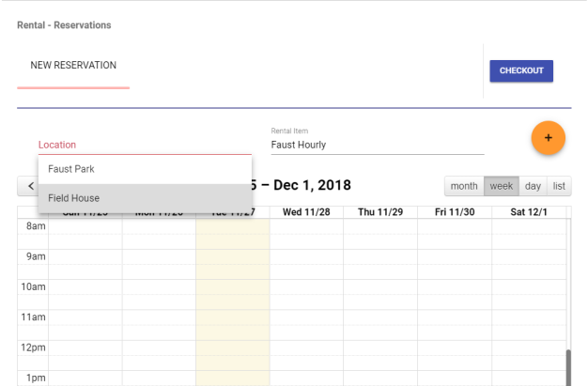Open the Rental Item Faust Hourly dropdown
588x386 pixels.
coord(377,145)
